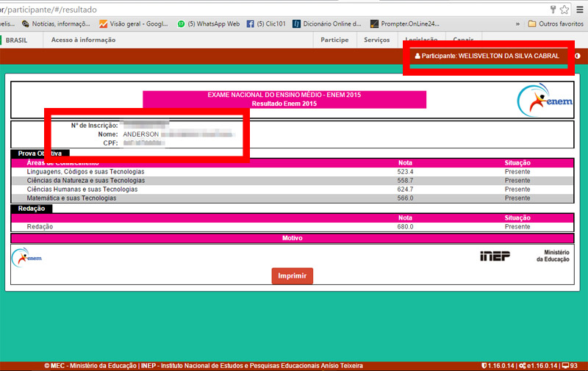The width and height of the screenshot is (588, 371).
Task: Click the shield version icon in footer
Action: tap(484, 365)
